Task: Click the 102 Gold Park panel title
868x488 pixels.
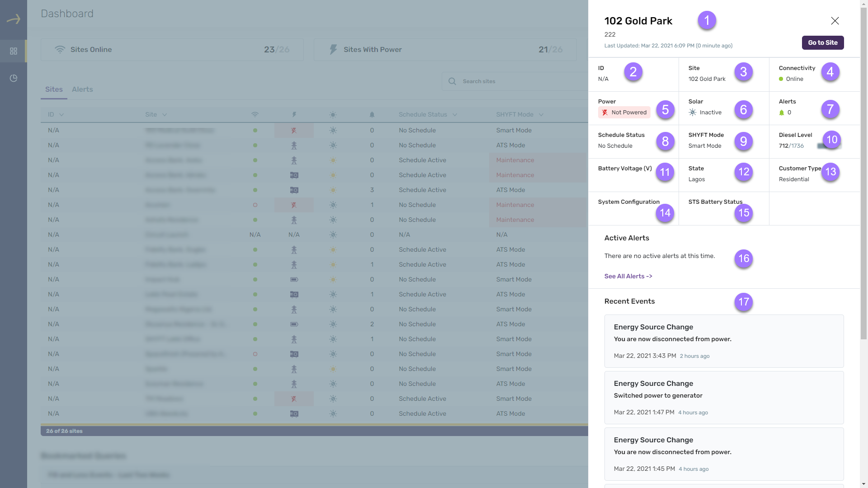Action: tap(638, 21)
